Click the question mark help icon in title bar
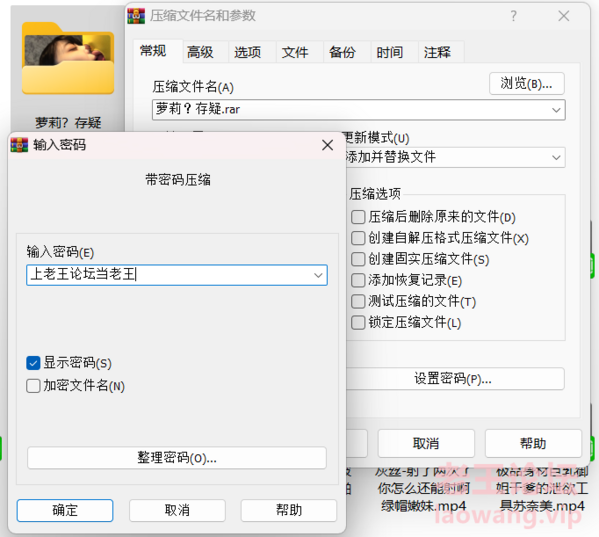The width and height of the screenshot is (599, 537). (x=514, y=16)
